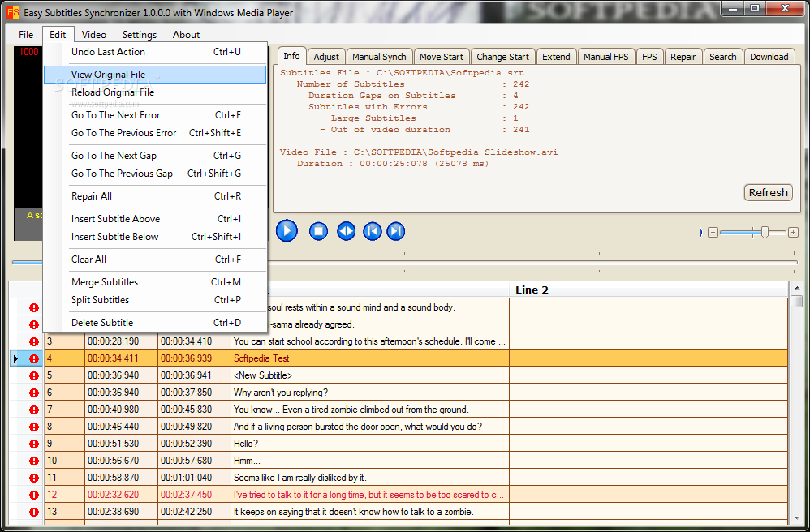
Task: Decrease volume with the minus icon
Action: [x=713, y=233]
